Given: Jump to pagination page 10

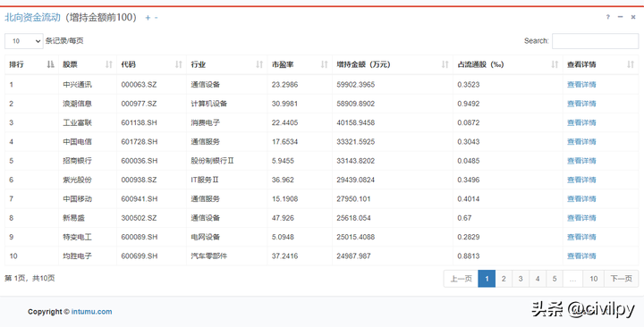Looking at the screenshot, I should point(594,279).
